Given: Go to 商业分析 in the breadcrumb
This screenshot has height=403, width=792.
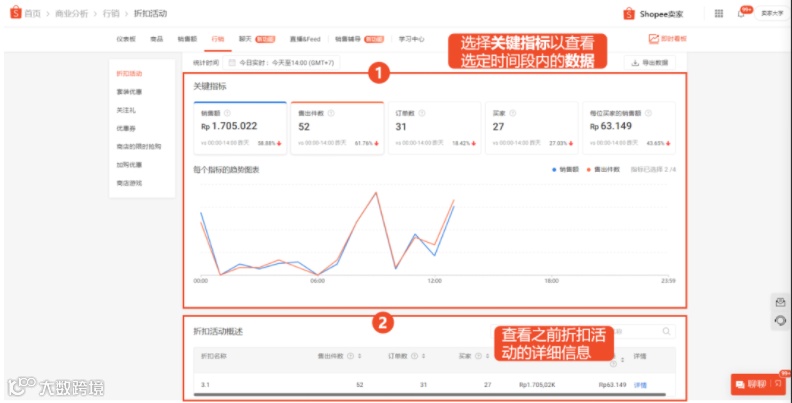Looking at the screenshot, I should [x=71, y=14].
